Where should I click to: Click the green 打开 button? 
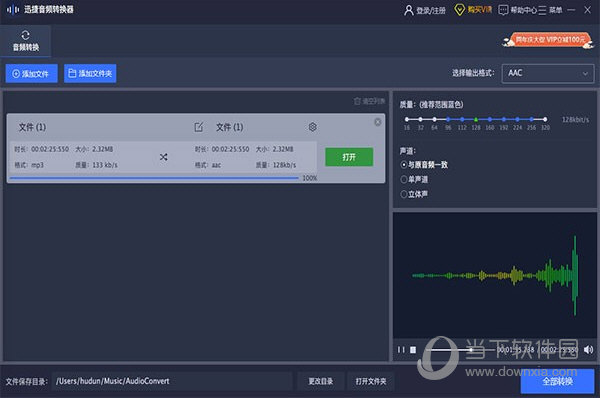(x=349, y=157)
